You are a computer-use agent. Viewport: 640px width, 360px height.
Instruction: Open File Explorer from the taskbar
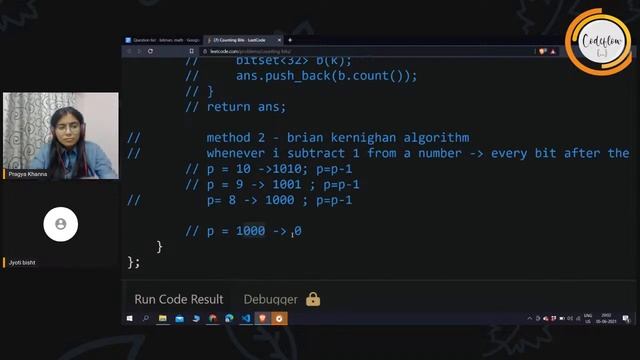point(163,318)
